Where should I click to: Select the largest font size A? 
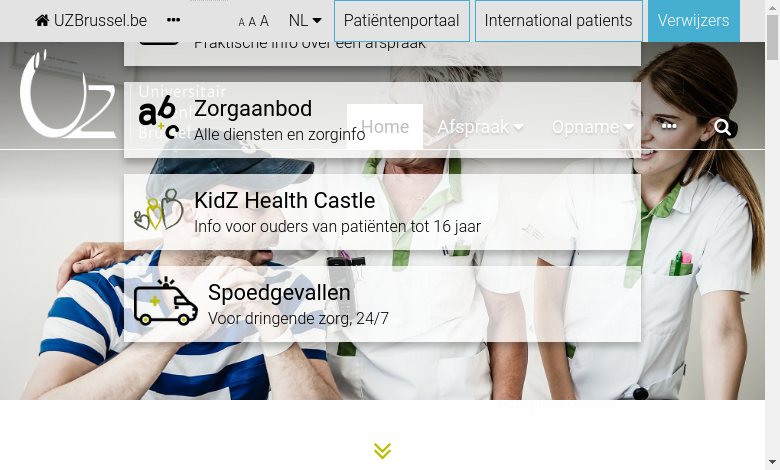[264, 21]
